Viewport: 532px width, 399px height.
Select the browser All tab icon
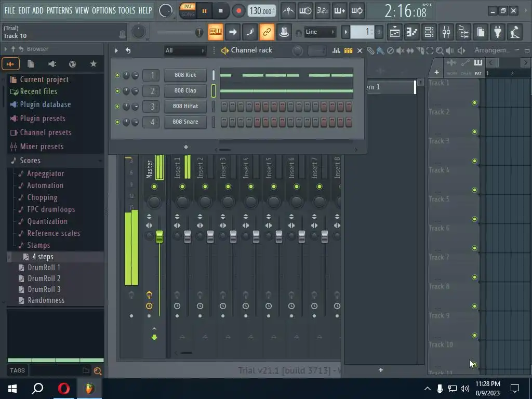(x=10, y=64)
